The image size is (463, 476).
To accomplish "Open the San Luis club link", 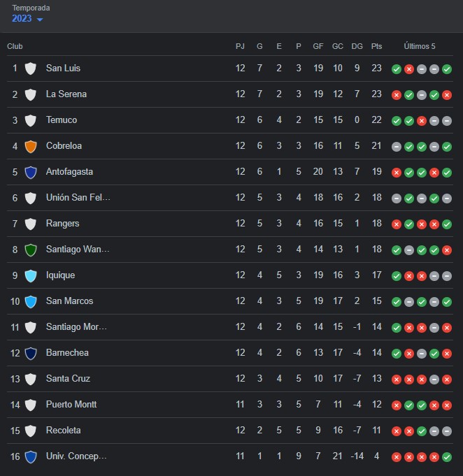I will pos(63,68).
